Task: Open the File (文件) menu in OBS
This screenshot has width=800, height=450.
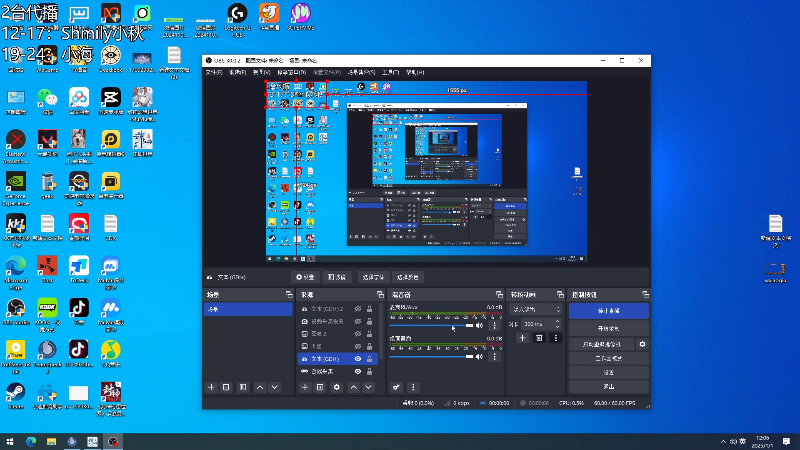Action: [x=214, y=72]
